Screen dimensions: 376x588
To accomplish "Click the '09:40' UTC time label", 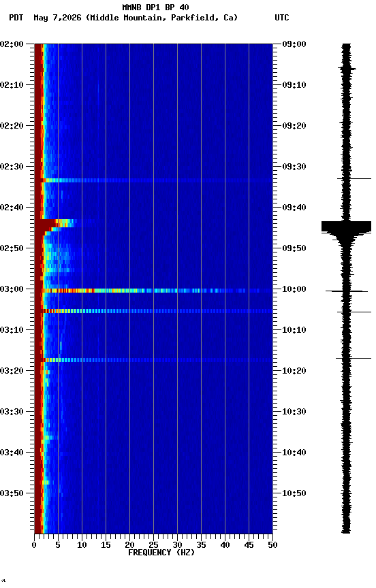I will pyautogui.click(x=294, y=208).
